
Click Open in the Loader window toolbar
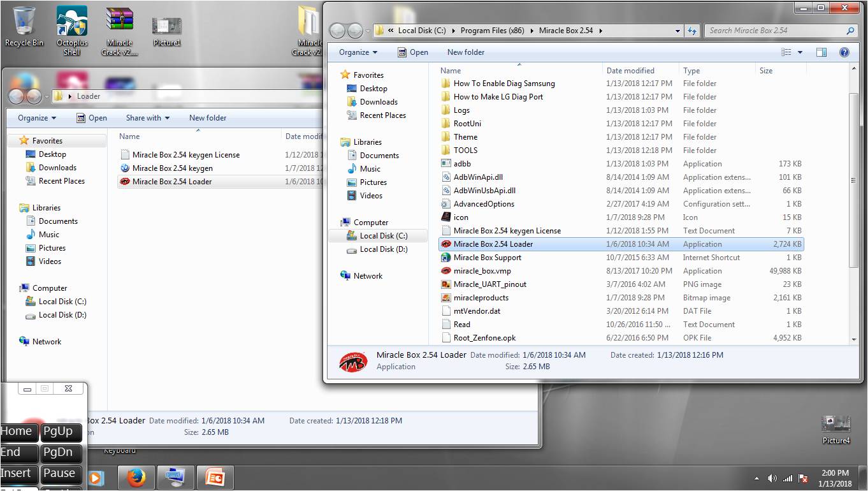(x=92, y=118)
